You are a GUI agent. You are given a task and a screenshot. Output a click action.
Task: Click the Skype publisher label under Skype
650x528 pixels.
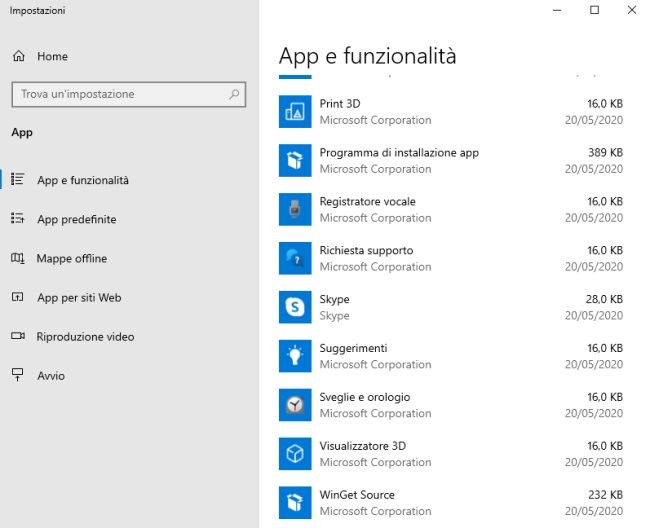[x=335, y=316]
